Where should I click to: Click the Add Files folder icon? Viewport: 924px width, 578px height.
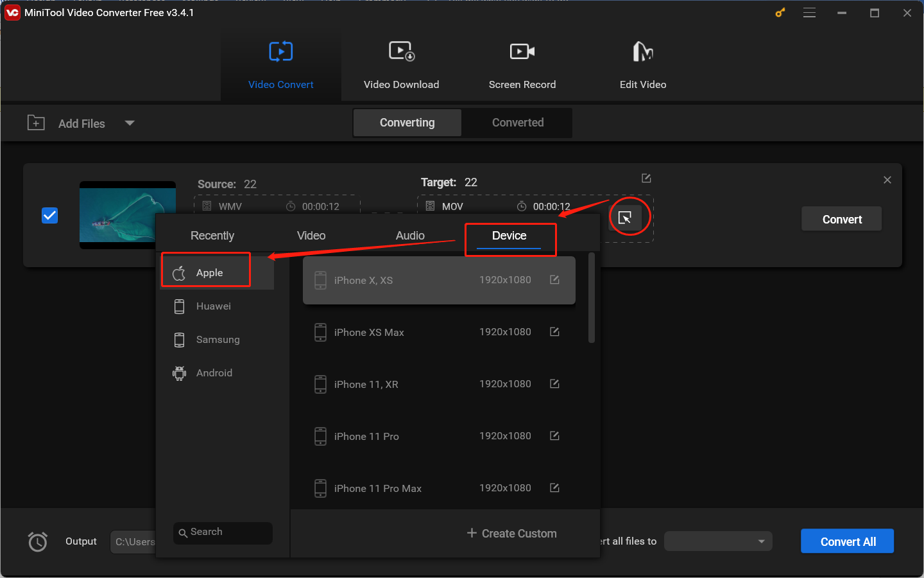coord(36,123)
